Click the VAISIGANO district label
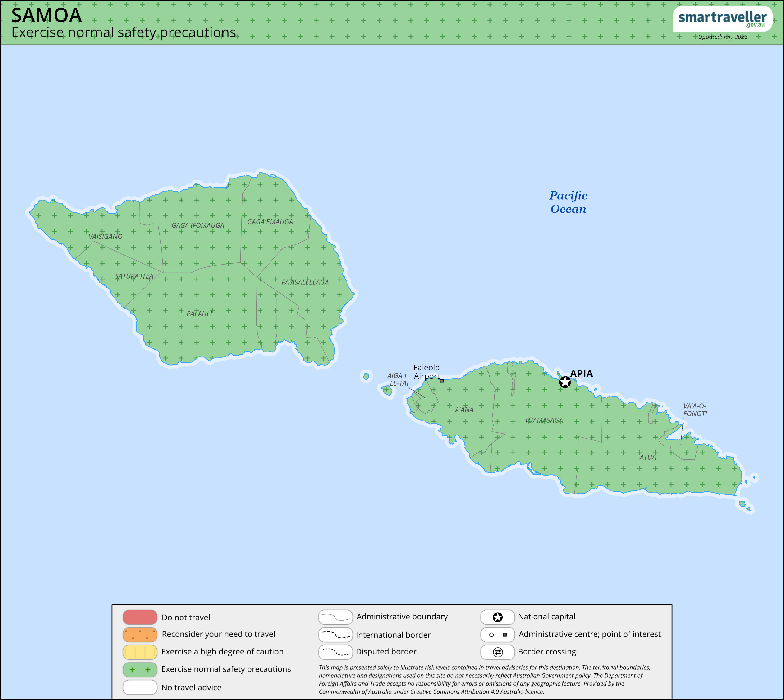The height and width of the screenshot is (700, 784). (105, 237)
